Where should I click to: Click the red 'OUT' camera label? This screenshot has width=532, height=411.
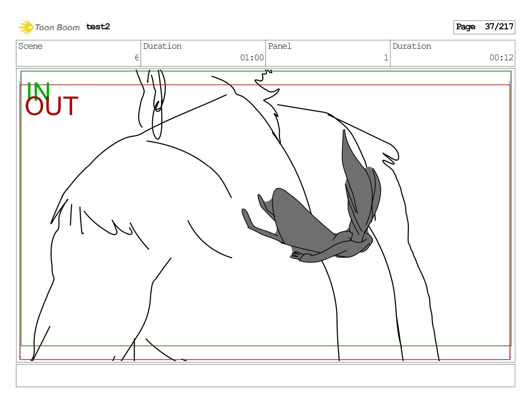tap(52, 106)
